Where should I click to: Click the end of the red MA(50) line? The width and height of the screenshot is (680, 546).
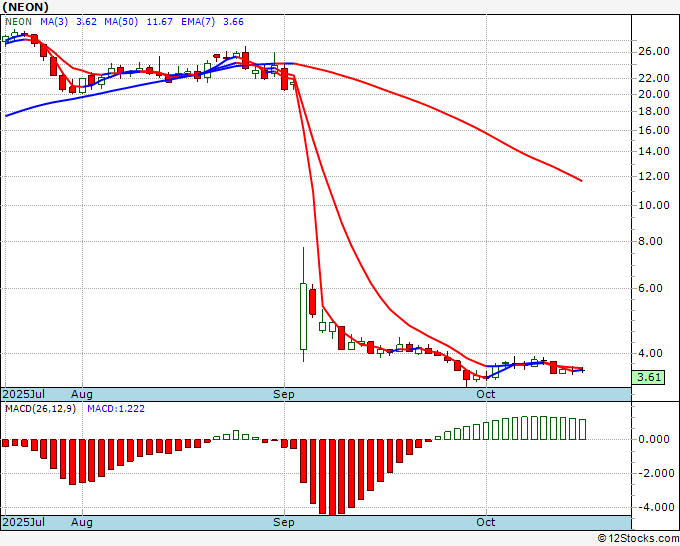tap(582, 180)
